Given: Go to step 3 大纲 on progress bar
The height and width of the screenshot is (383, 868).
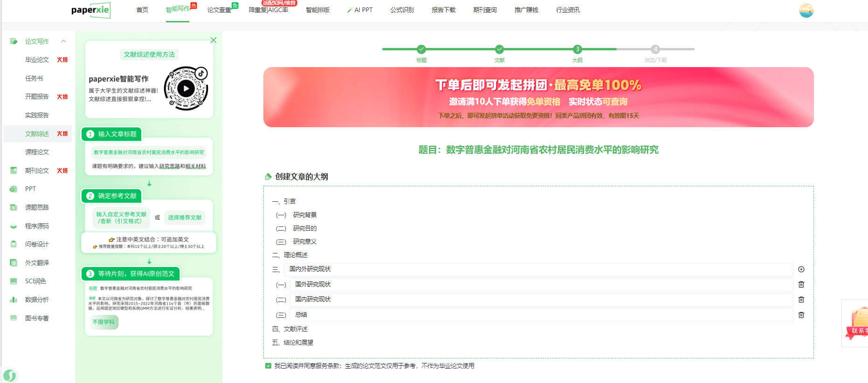Looking at the screenshot, I should pyautogui.click(x=577, y=49).
